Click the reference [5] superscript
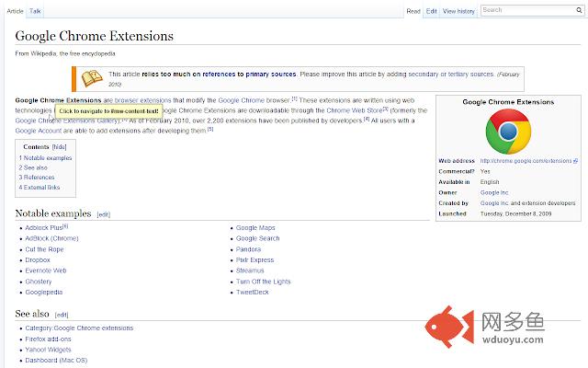The width and height of the screenshot is (588, 368). pyautogui.click(x=210, y=129)
